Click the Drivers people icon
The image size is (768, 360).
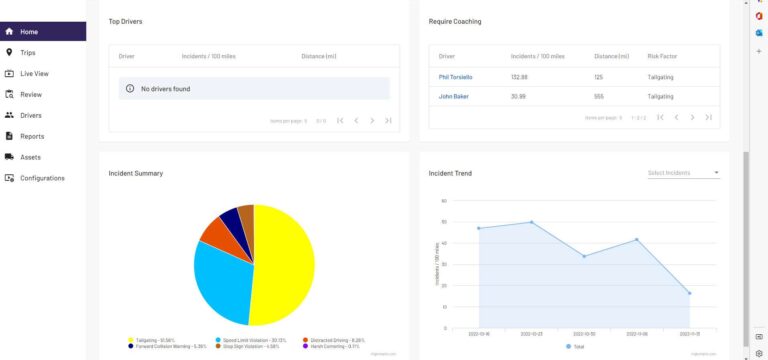[9, 116]
